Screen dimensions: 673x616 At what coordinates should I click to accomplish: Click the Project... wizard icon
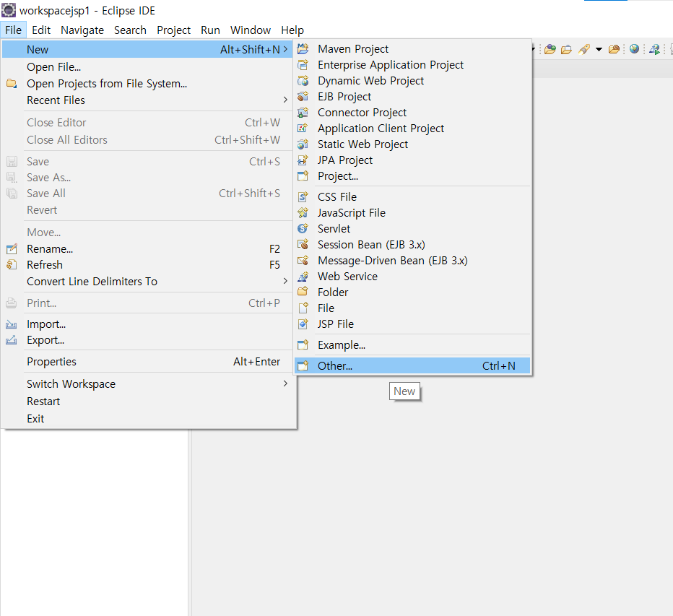tap(303, 176)
